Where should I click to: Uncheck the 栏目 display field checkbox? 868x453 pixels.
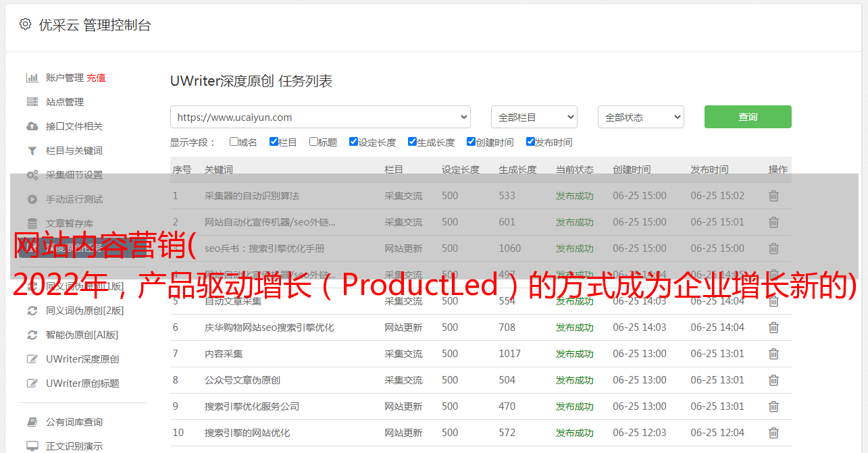click(274, 142)
